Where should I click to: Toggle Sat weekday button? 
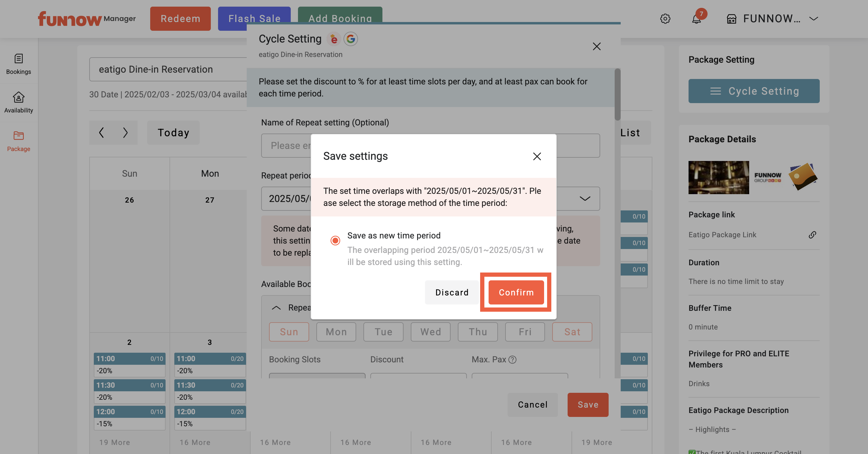pos(572,332)
